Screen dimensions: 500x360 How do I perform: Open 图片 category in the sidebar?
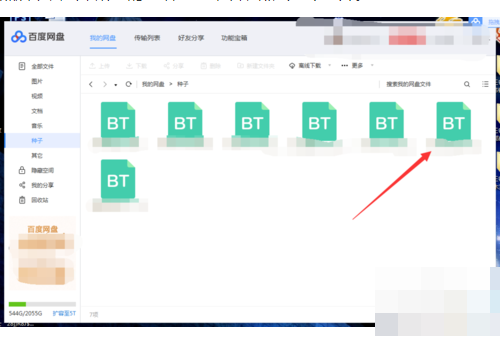[x=37, y=81]
